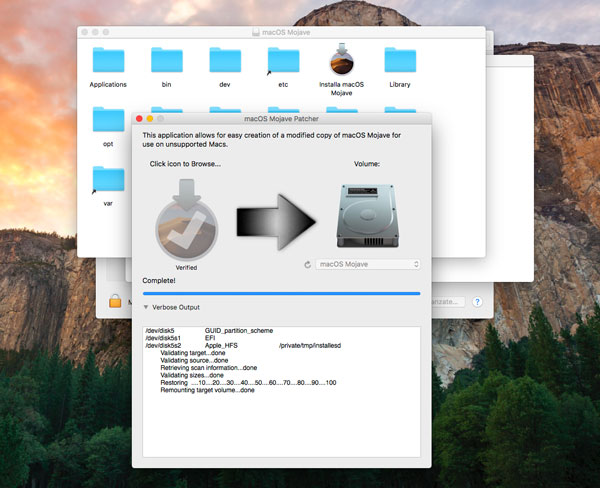
Task: Click the 'Restoring ....10....20' progress line
Action: pyautogui.click(x=248, y=383)
